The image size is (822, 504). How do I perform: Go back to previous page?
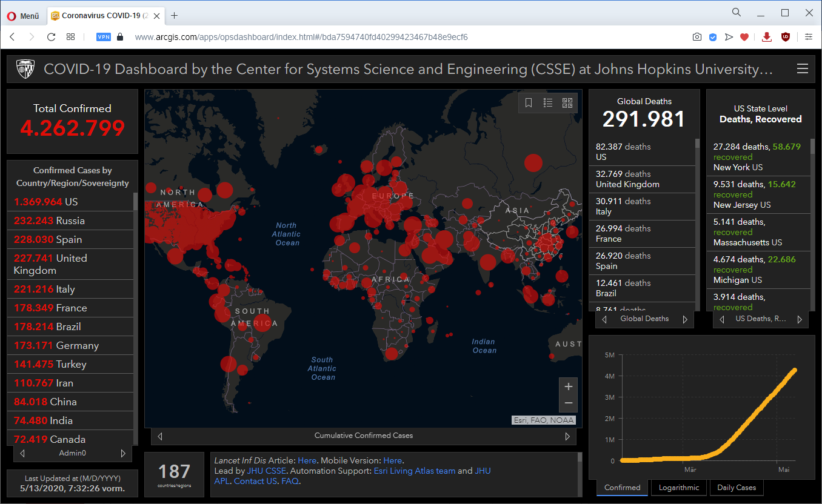tap(12, 37)
